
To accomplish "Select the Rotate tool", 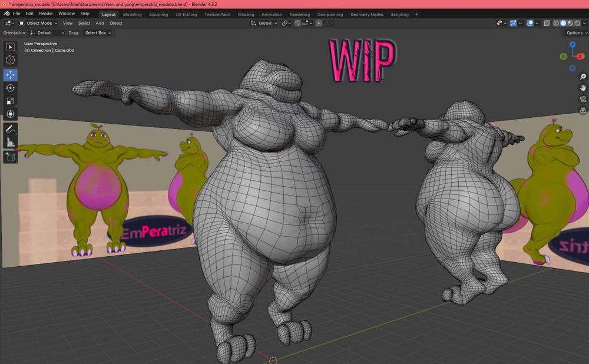I will click(x=11, y=88).
